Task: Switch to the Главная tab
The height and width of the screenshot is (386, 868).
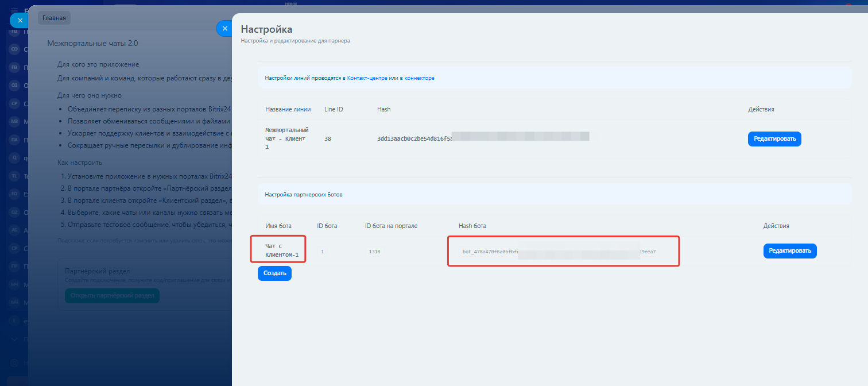Action: tap(54, 18)
